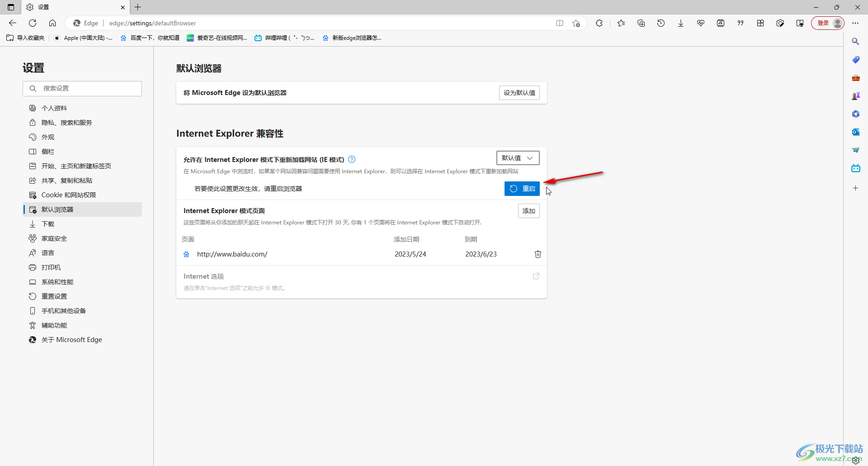868x466 pixels.
Task: Open sidebar Tools briefcase icon
Action: 855,78
